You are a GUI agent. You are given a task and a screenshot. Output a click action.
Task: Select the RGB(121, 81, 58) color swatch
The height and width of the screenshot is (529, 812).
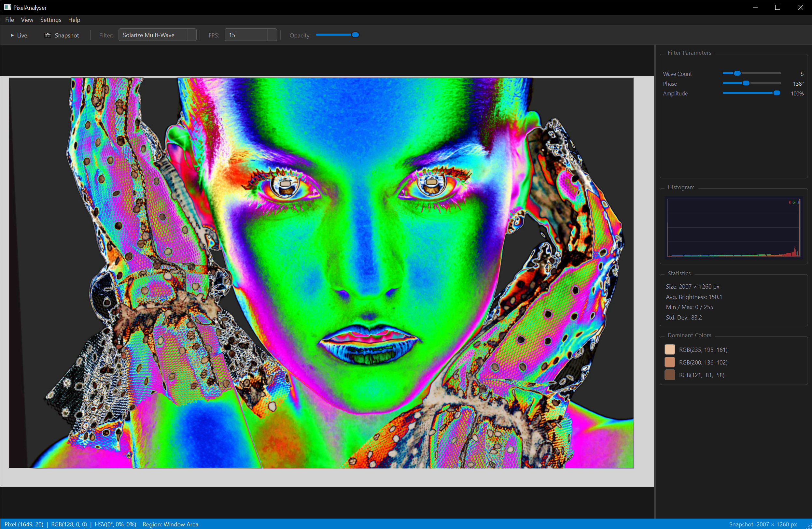(x=670, y=375)
